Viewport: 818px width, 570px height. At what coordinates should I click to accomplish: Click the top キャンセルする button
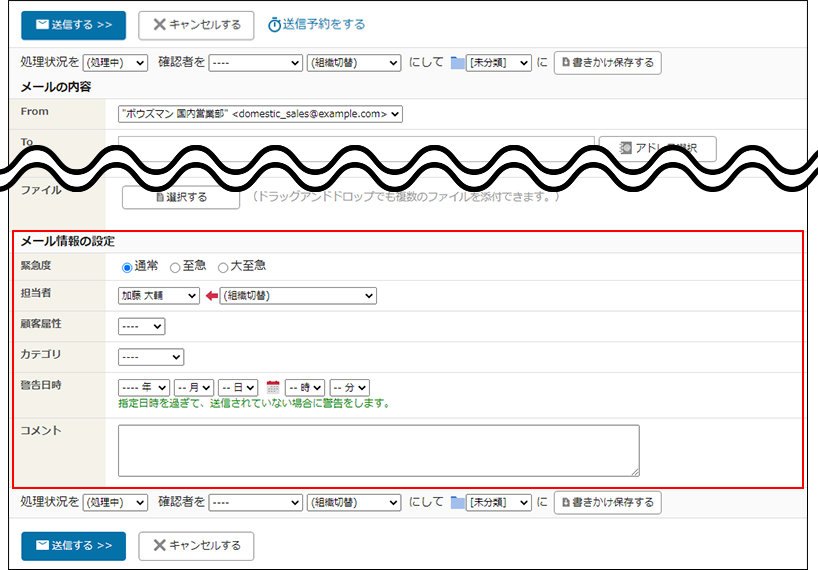tap(196, 25)
